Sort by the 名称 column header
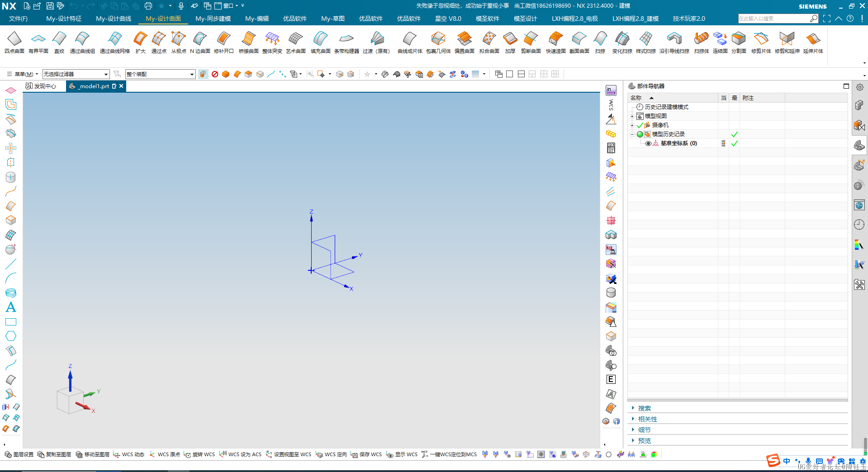The width and height of the screenshot is (868, 472). (x=636, y=98)
